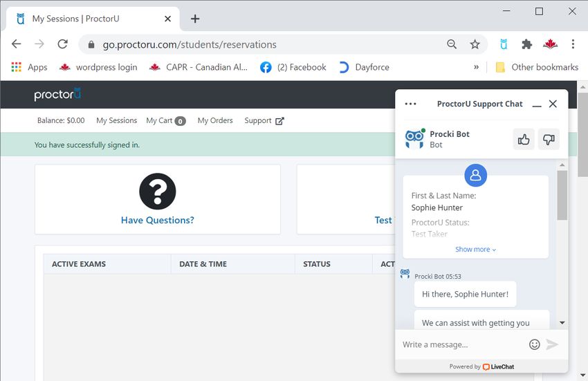Open the wordpress login bookmark
Viewport: 588px width, 381px height.
[99, 67]
